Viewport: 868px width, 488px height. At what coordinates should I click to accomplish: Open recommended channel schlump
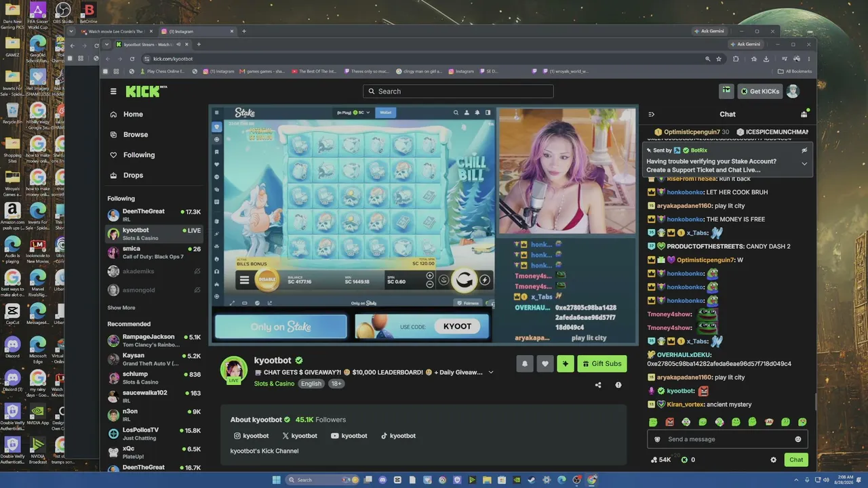click(154, 378)
